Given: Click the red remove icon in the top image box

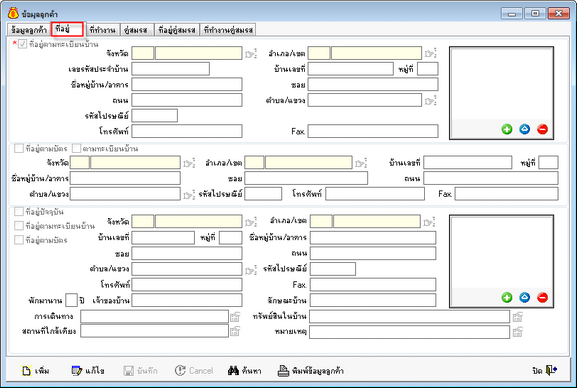Looking at the screenshot, I should (542, 129).
